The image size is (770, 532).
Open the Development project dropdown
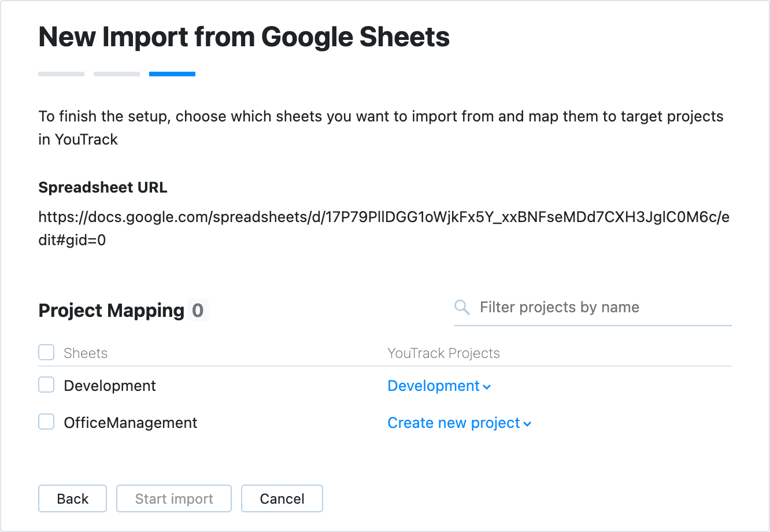pyautogui.click(x=433, y=386)
